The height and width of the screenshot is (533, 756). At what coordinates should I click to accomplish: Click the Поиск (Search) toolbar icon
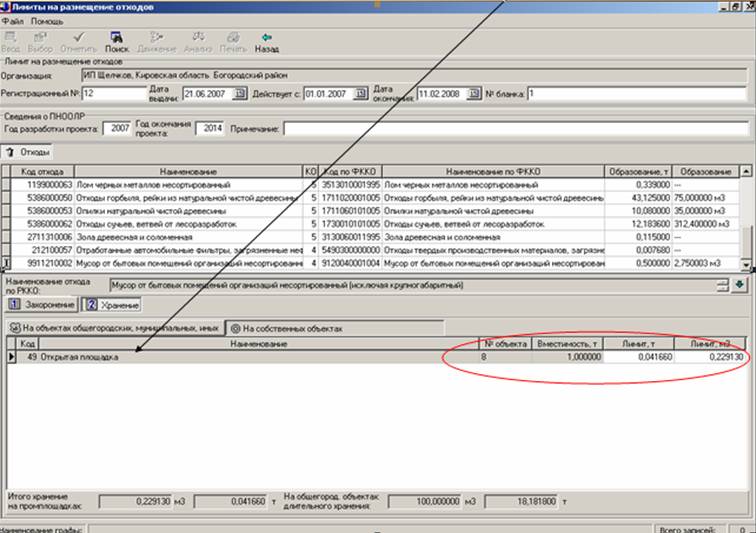117,40
